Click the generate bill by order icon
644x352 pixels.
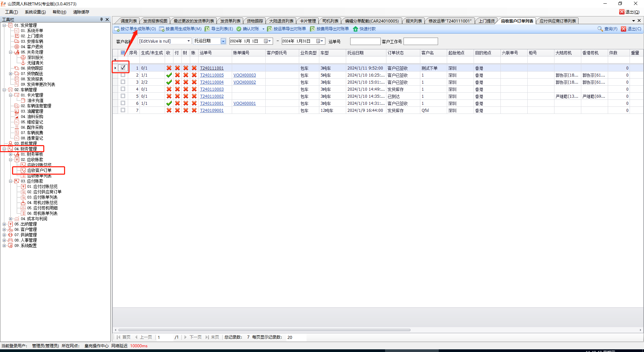pos(117,29)
